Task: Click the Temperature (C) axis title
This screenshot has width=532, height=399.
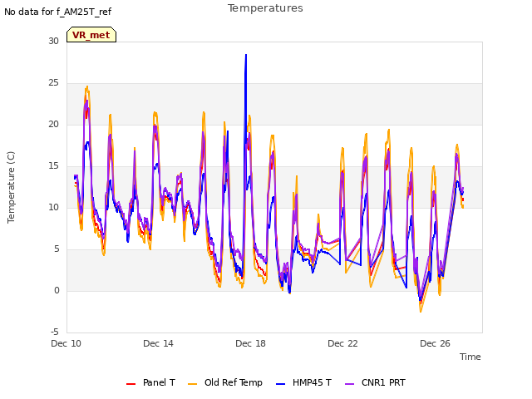Action: (11, 187)
